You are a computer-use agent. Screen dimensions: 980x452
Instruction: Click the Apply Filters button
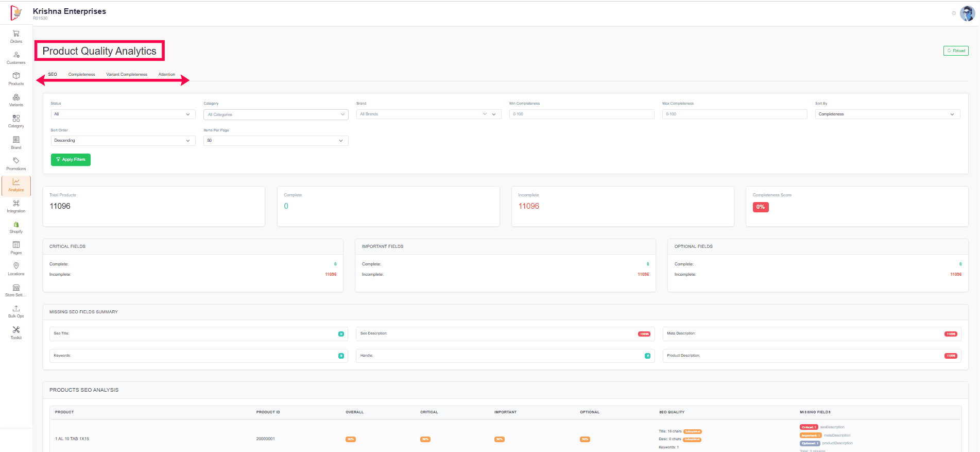pyautogui.click(x=71, y=160)
